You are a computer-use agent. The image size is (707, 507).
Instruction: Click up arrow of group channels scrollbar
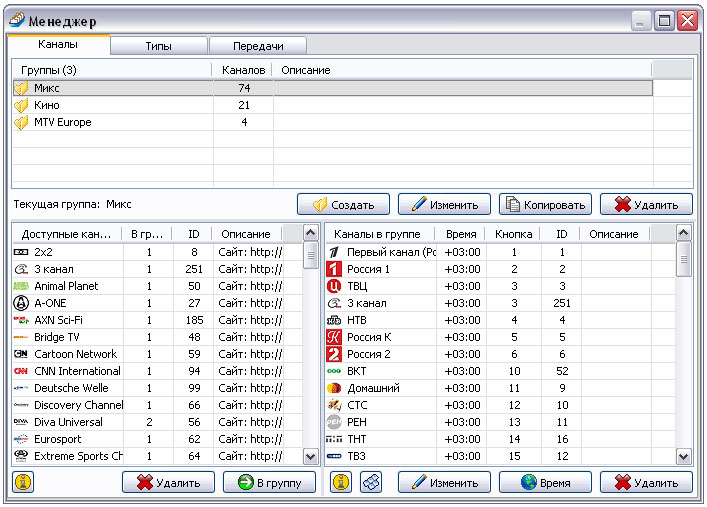point(684,233)
